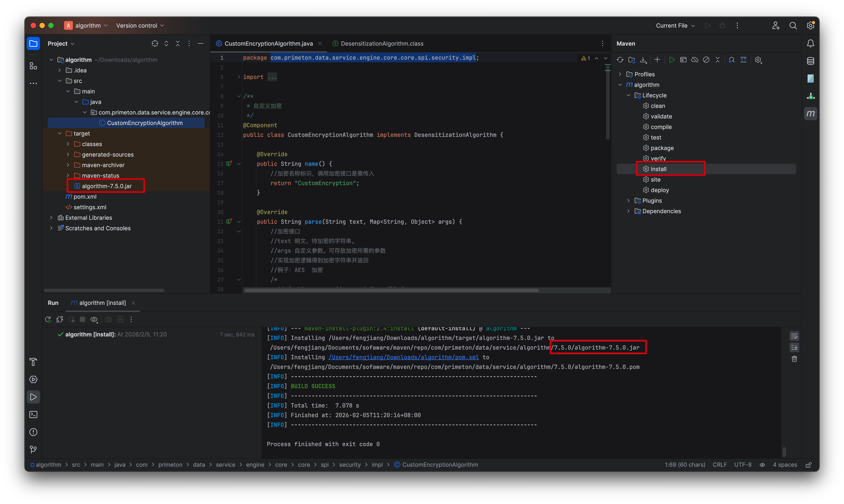Collapse the target folder in Project tree
Screen dimensions: 844x504
[60, 134]
